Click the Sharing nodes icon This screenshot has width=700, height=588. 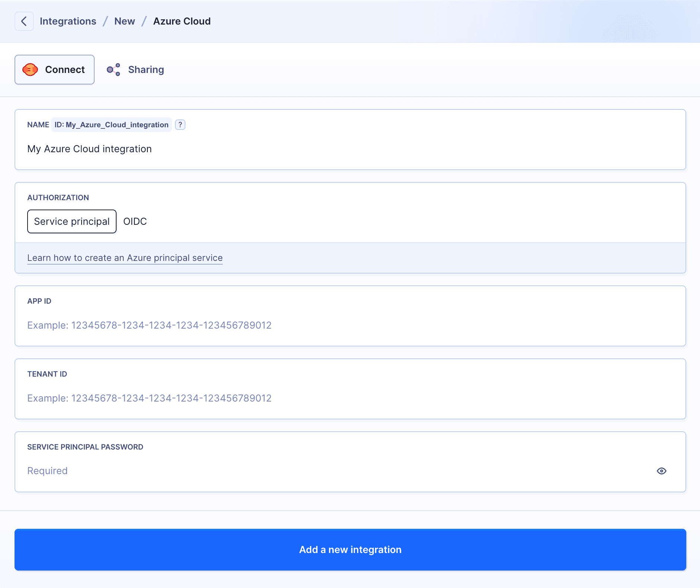(114, 70)
